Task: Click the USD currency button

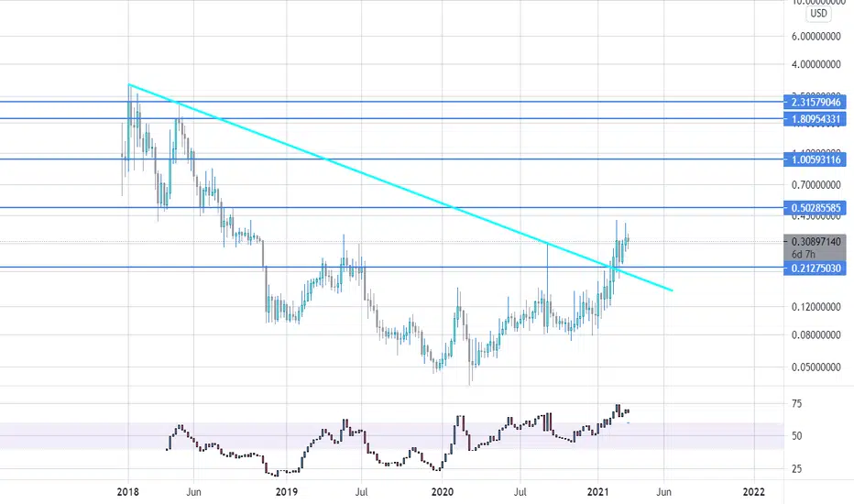Action: pos(818,14)
